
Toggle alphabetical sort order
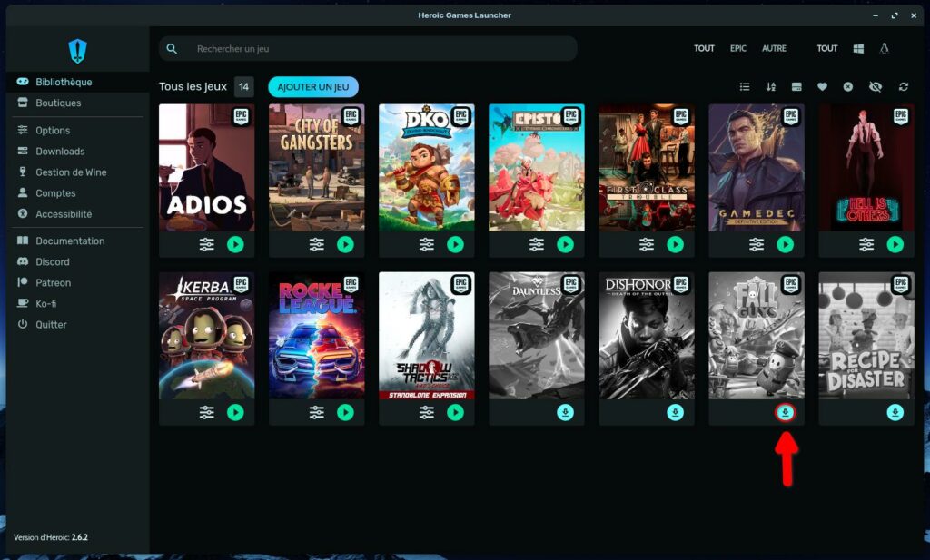coord(771,87)
